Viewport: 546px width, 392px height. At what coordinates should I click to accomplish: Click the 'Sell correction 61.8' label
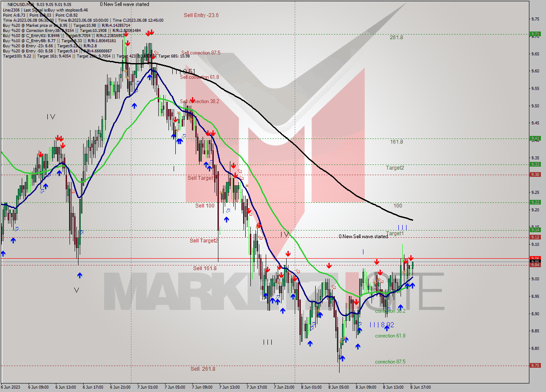coord(200,77)
